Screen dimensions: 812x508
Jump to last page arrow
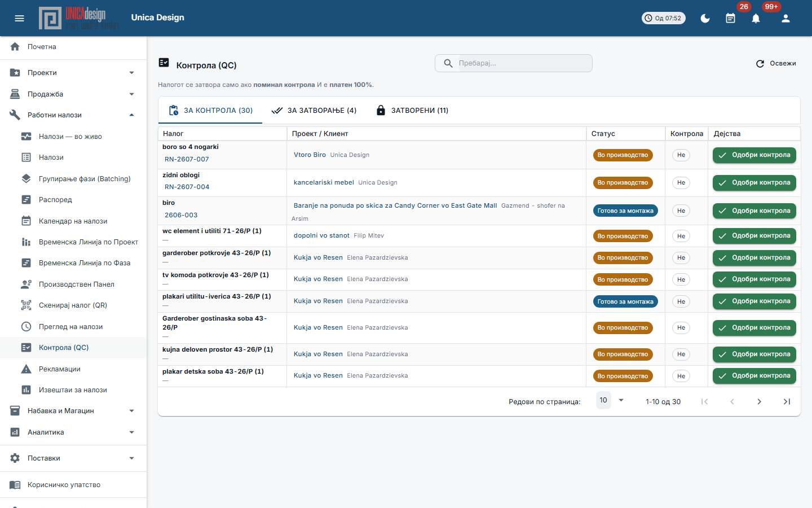[787, 402]
